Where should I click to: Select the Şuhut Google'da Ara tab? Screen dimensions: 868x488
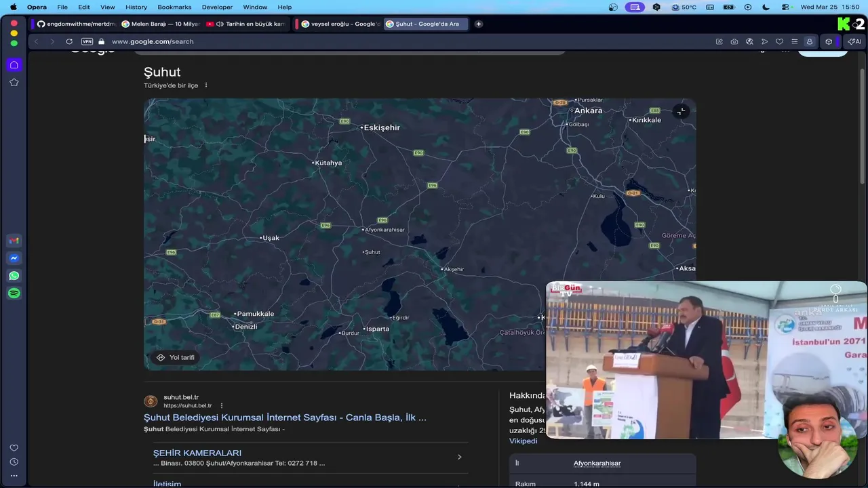pos(426,24)
